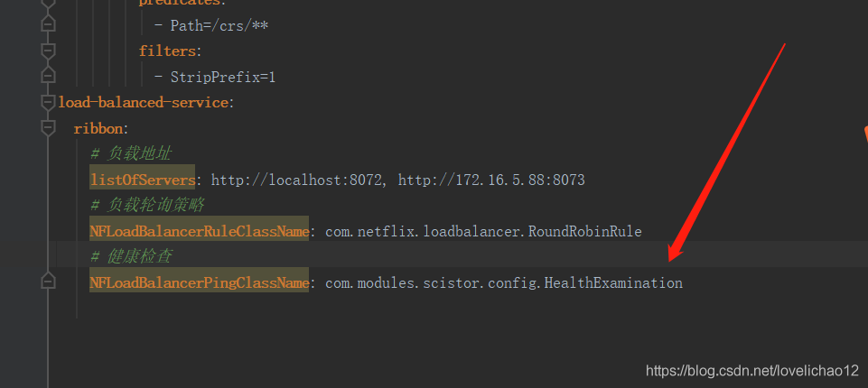This screenshot has width=868, height=388.
Task: Click fold-end marker beside the Path=/crs/** line
Action: coord(48,24)
